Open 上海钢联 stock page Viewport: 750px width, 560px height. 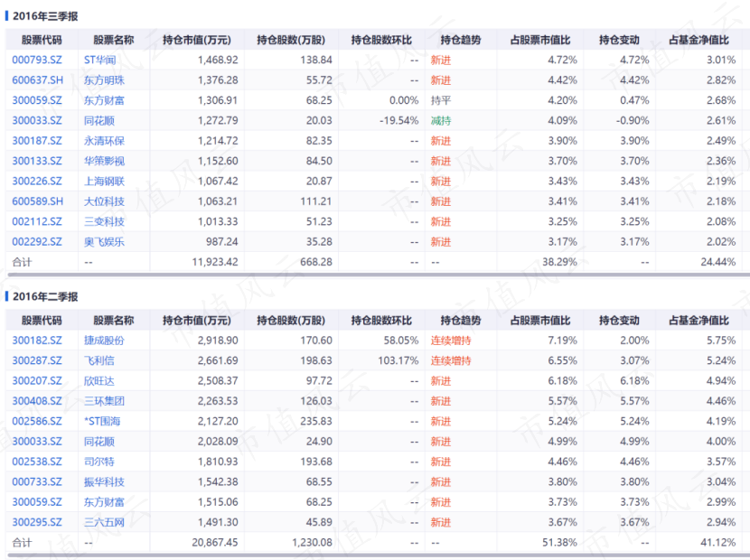tap(104, 182)
